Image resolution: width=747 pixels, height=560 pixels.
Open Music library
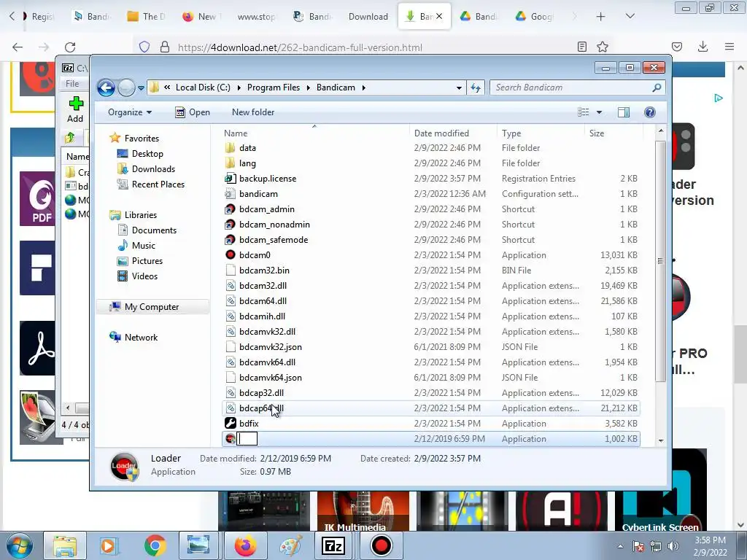(143, 246)
